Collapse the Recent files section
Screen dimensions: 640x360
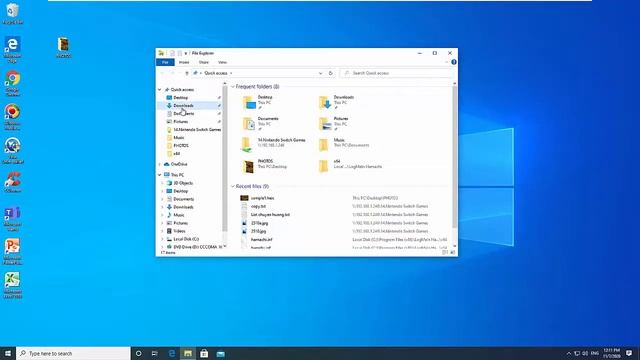pos(233,187)
